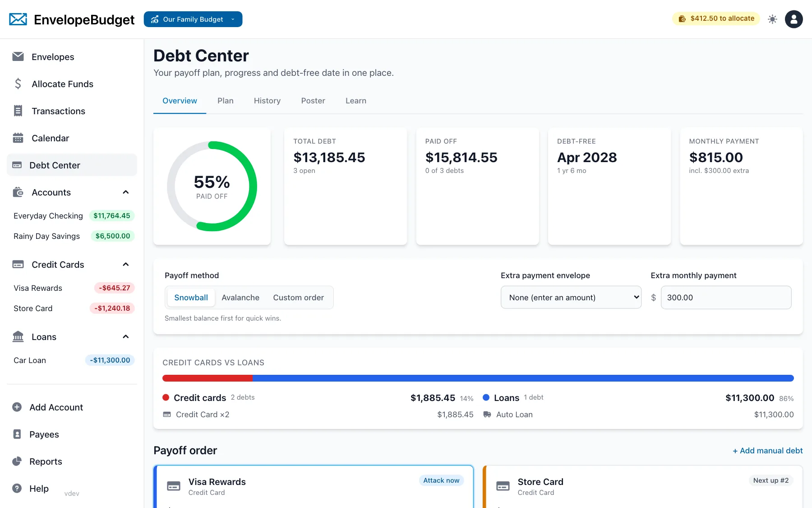
Task: Click the credit cards vs loans bar
Action: 478,378
